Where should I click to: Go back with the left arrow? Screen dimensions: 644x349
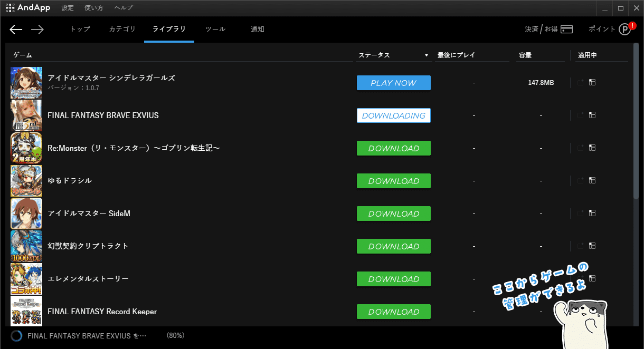pos(16,30)
